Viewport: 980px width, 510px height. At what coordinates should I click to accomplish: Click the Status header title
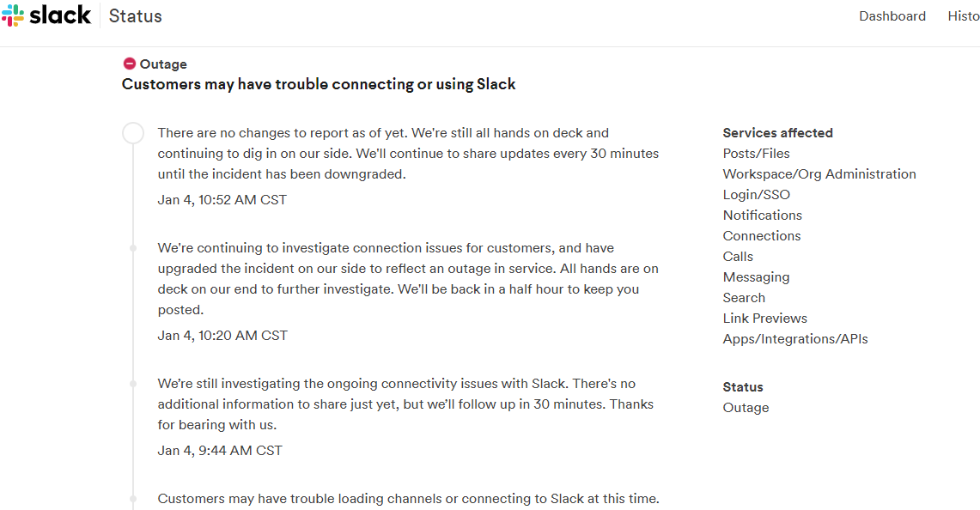(x=136, y=16)
